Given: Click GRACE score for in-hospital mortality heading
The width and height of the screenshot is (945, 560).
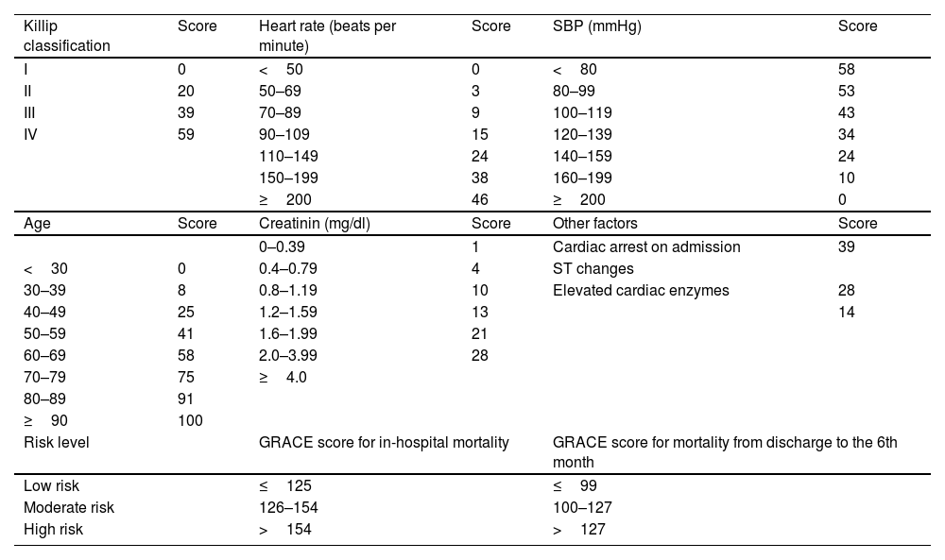Looking at the screenshot, I should (x=384, y=441).
